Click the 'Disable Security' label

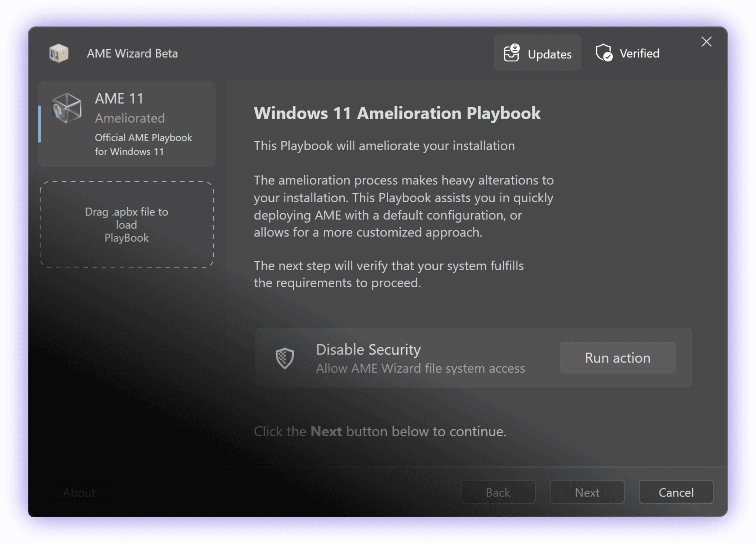click(368, 350)
